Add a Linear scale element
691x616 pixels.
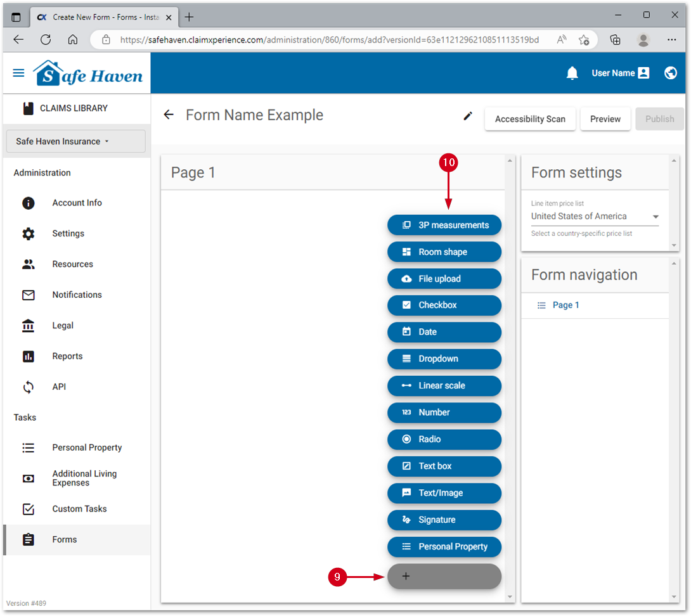pos(444,385)
